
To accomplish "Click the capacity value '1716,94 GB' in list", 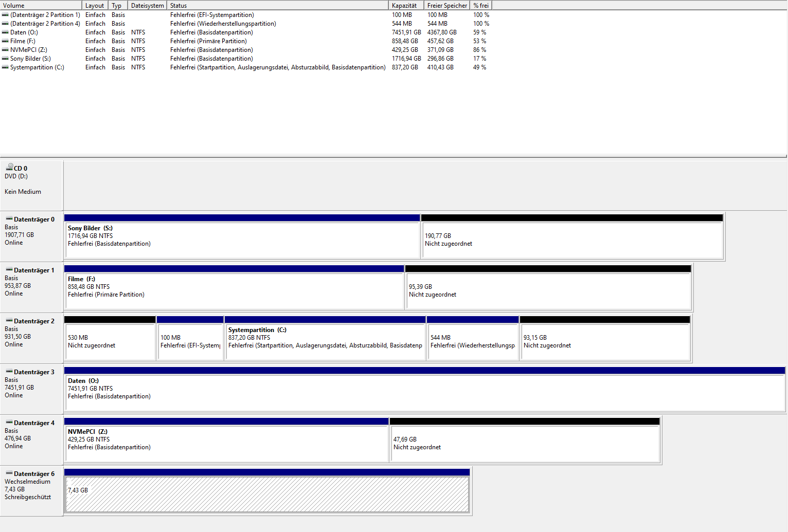I will [406, 59].
